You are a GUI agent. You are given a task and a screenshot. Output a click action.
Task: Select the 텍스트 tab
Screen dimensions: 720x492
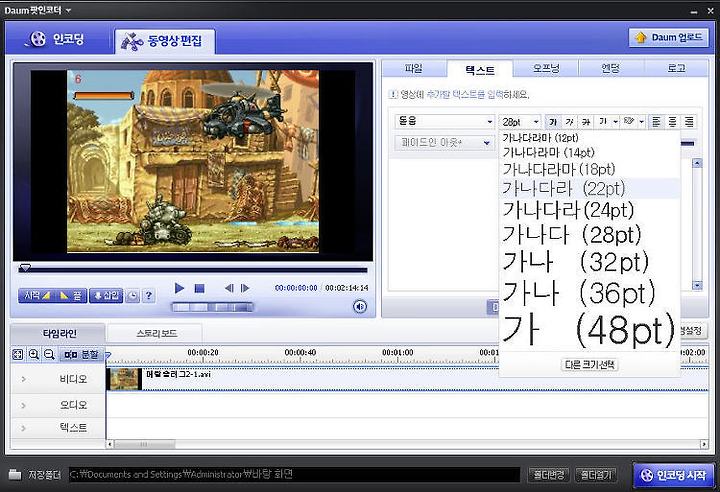pos(479,69)
